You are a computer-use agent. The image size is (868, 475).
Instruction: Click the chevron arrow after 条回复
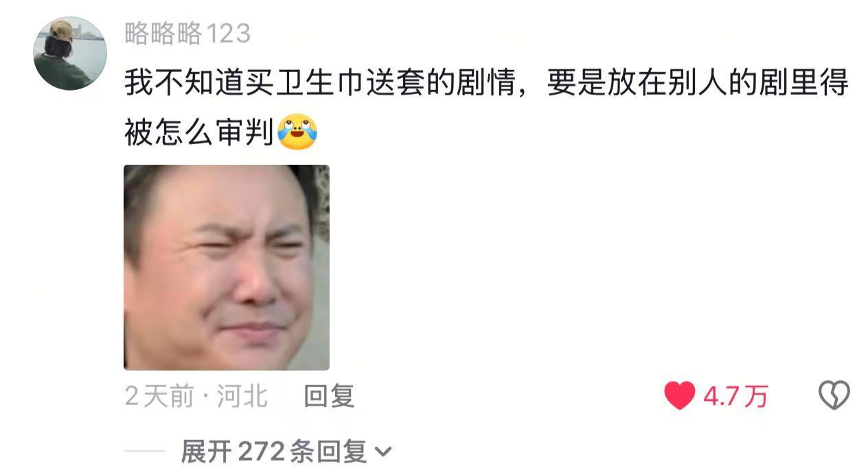coord(383,452)
